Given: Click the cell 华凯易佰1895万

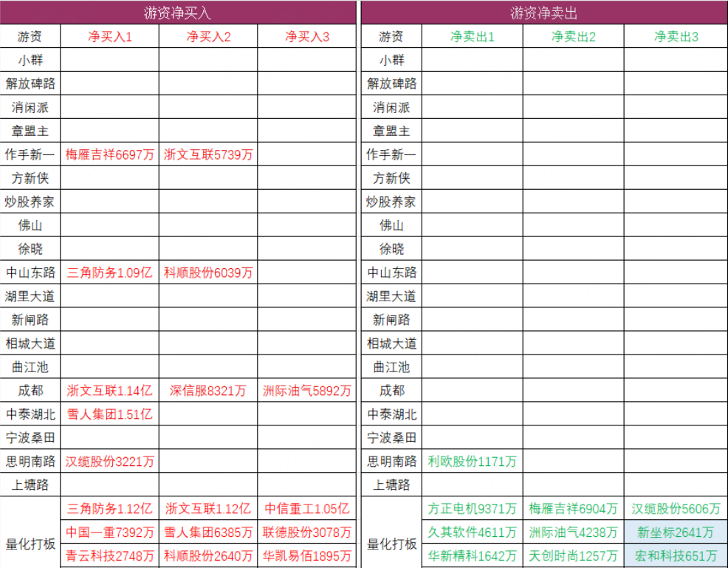Looking at the screenshot, I should click(307, 556).
